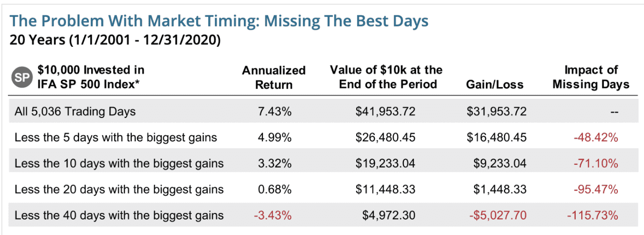The width and height of the screenshot is (644, 235).
Task: Click the chart title about Market Timing
Action: pyautogui.click(x=219, y=21)
